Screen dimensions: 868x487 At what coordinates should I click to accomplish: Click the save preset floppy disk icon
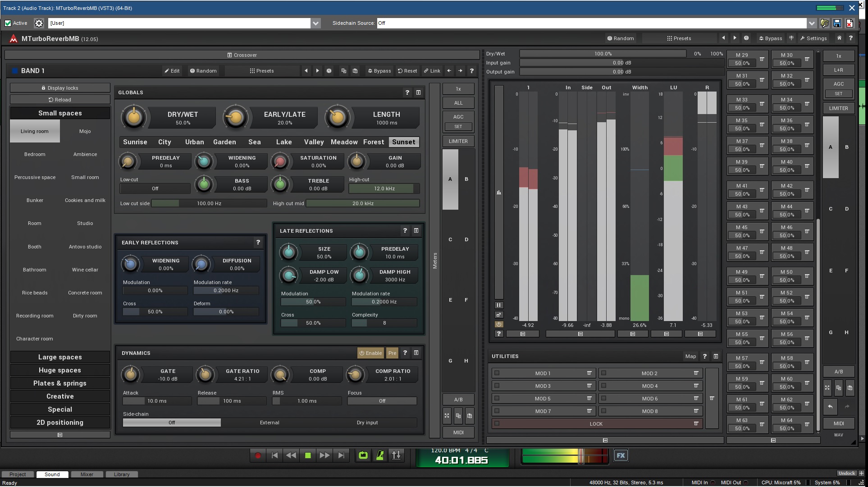(837, 23)
